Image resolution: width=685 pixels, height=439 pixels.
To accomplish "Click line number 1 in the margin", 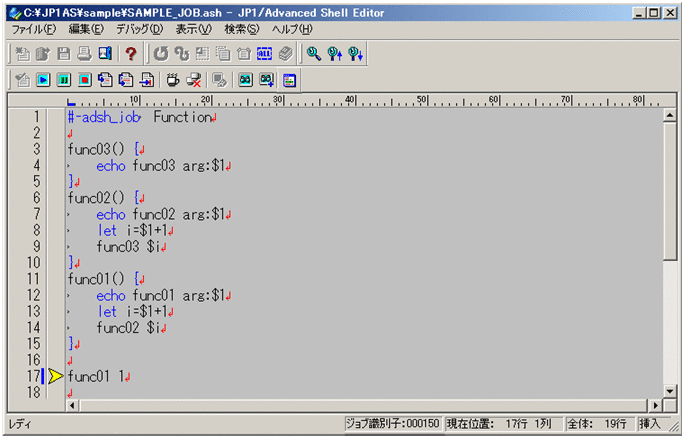I will click(x=37, y=117).
